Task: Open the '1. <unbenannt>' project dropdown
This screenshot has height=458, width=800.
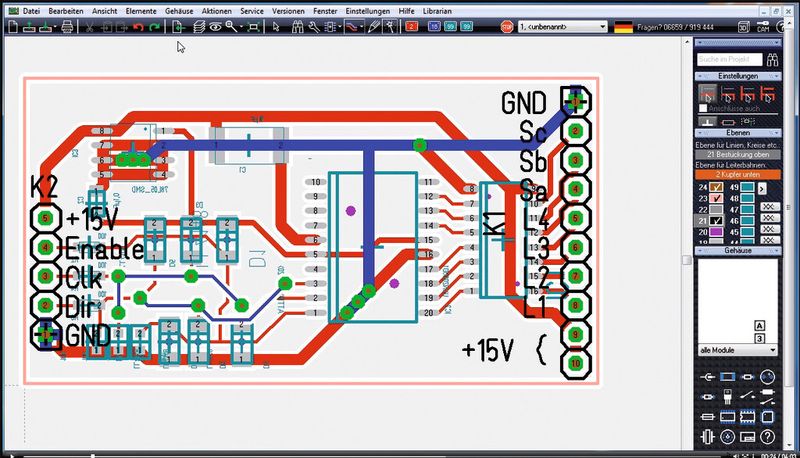Action: click(x=562, y=27)
